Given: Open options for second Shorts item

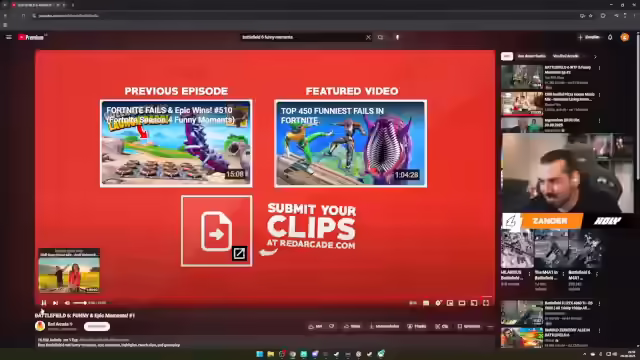Looking at the screenshot, I should [563, 274].
